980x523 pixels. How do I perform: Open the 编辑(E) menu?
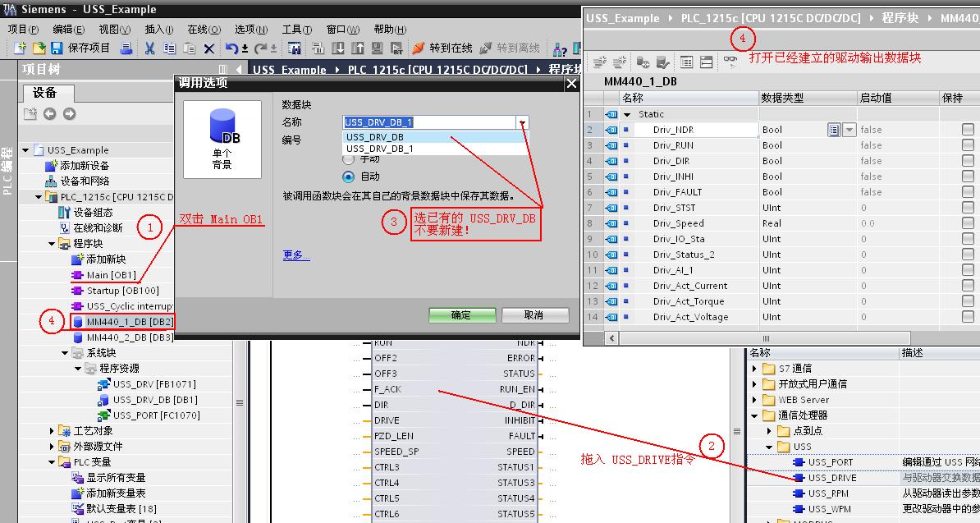pos(69,30)
